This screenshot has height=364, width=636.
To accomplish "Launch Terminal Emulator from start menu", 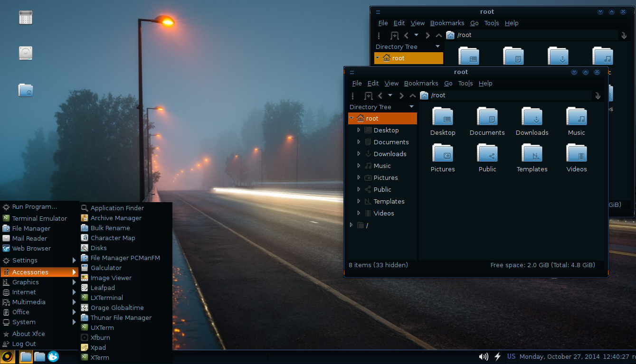I will pyautogui.click(x=39, y=218).
